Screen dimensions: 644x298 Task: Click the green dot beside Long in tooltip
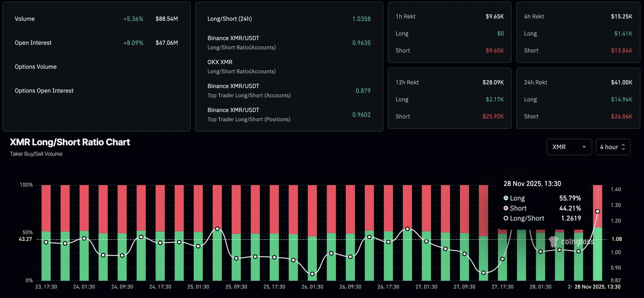pyautogui.click(x=506, y=198)
